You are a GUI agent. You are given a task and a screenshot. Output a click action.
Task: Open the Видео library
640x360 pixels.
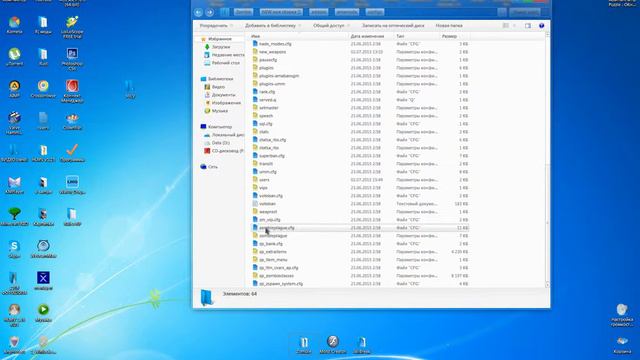click(x=215, y=87)
